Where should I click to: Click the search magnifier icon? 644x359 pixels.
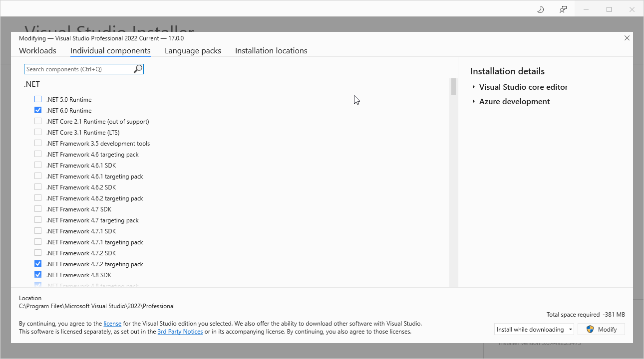(x=138, y=69)
